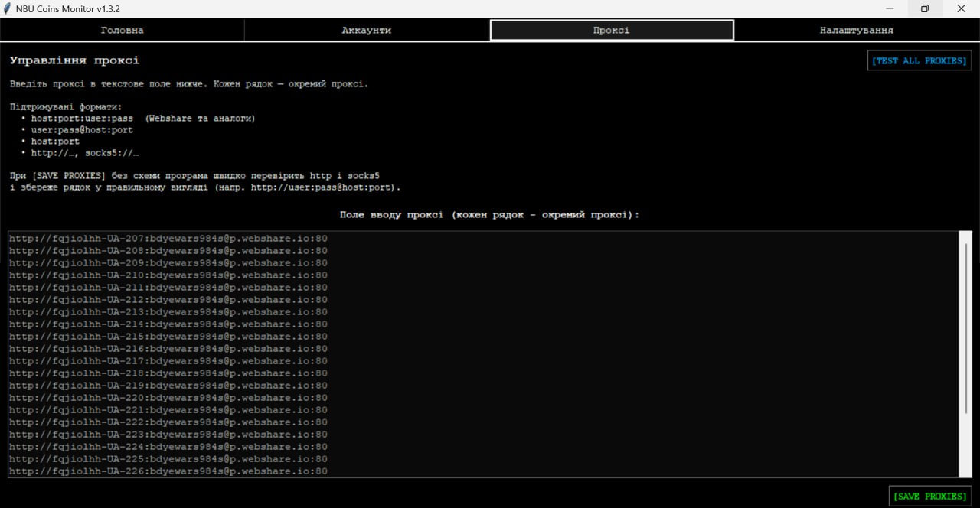
Task: Select the Проксі tab
Action: 612,30
